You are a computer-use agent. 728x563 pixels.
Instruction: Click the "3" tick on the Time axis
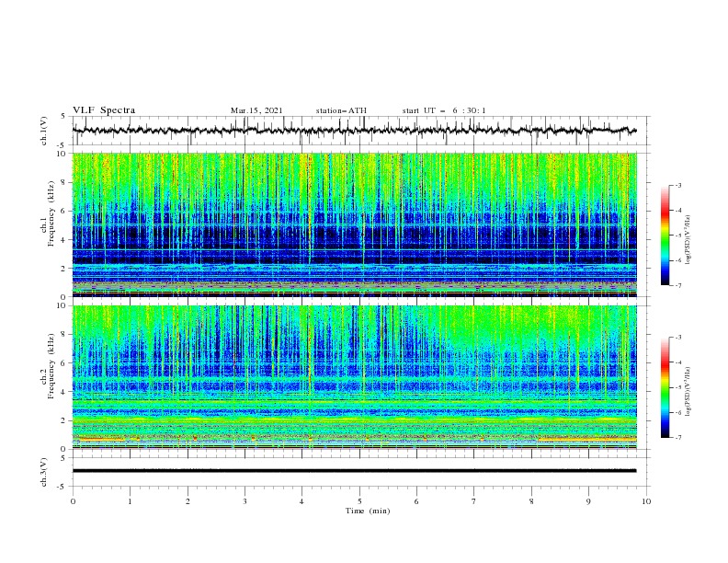coord(245,501)
